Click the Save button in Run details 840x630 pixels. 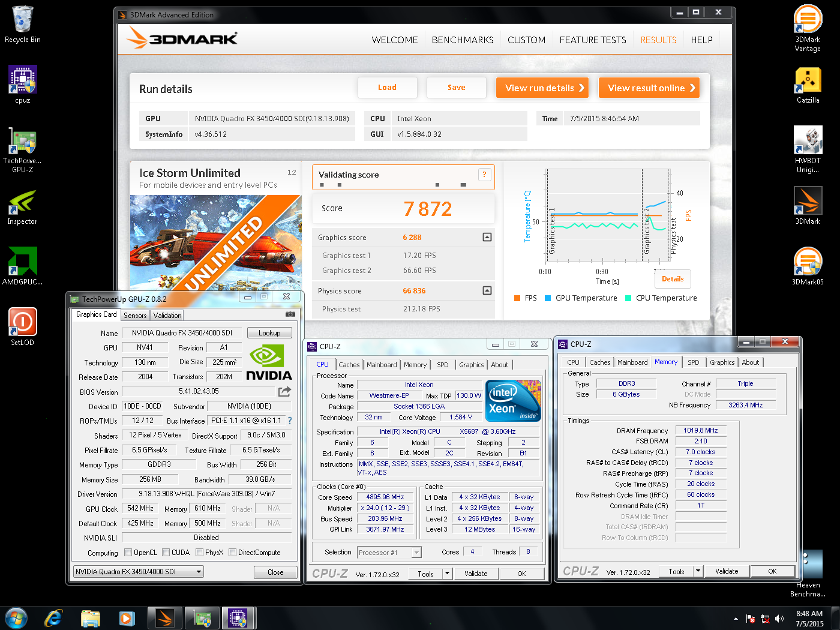pyautogui.click(x=456, y=88)
